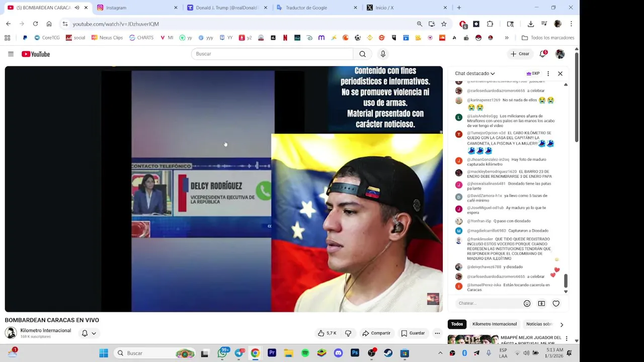This screenshot has width=644, height=362.
Task: Open the Chrome three-dot menu
Action: click(x=571, y=24)
